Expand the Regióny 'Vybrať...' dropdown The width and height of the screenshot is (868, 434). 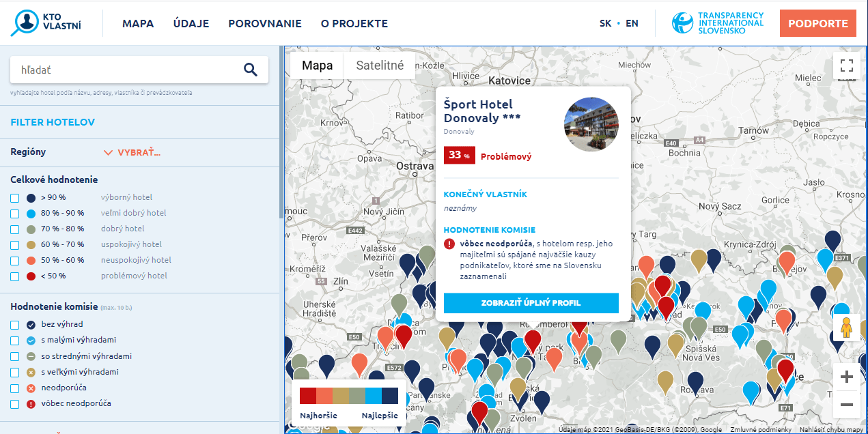coord(132,152)
